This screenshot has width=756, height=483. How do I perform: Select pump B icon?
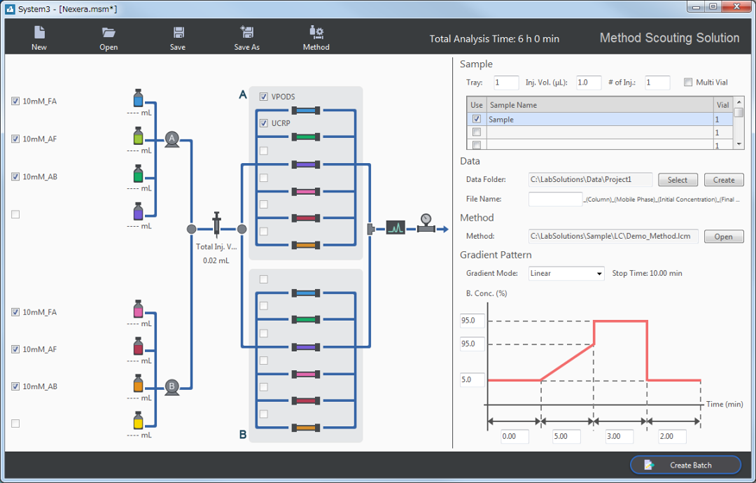[172, 386]
